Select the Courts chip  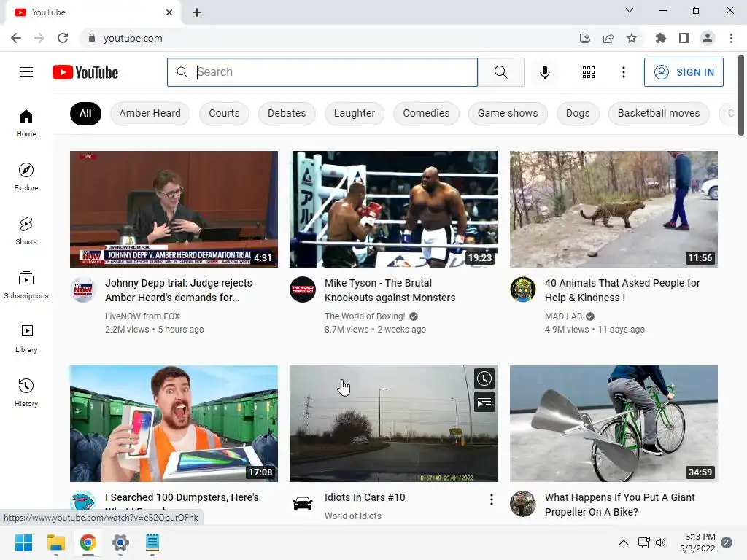[x=224, y=113]
